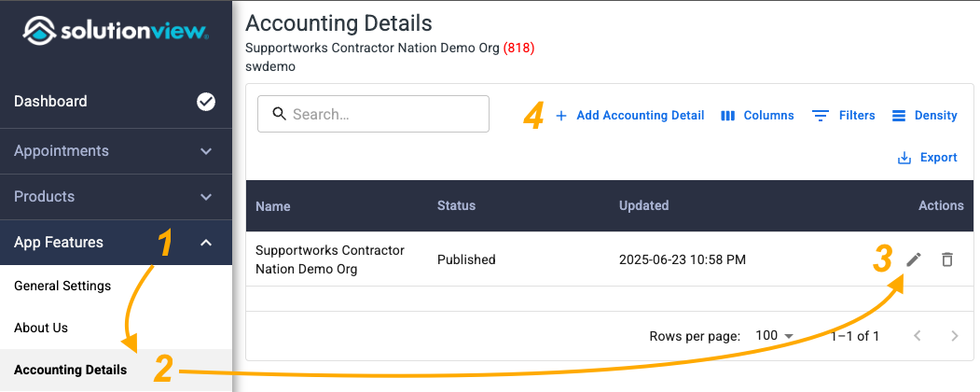980x392 pixels.
Task: Open General Settings in sidebar
Action: coord(62,286)
